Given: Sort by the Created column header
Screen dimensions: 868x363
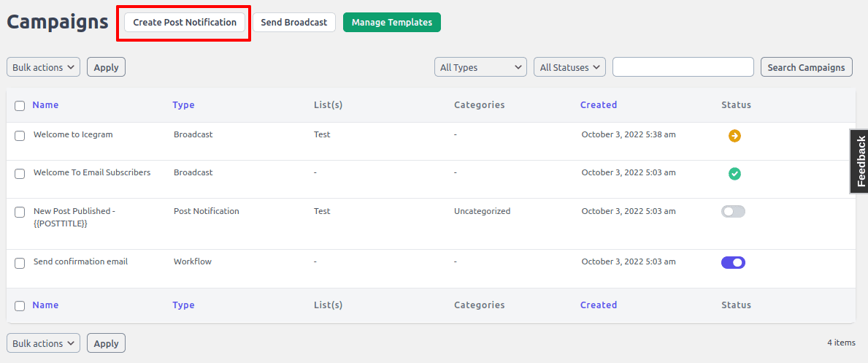Looking at the screenshot, I should [599, 104].
